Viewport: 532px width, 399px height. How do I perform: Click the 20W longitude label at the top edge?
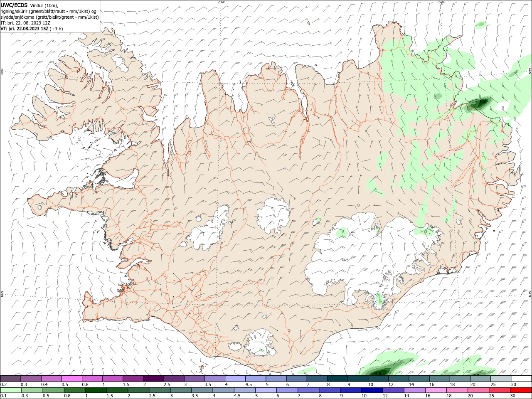[221, 2]
